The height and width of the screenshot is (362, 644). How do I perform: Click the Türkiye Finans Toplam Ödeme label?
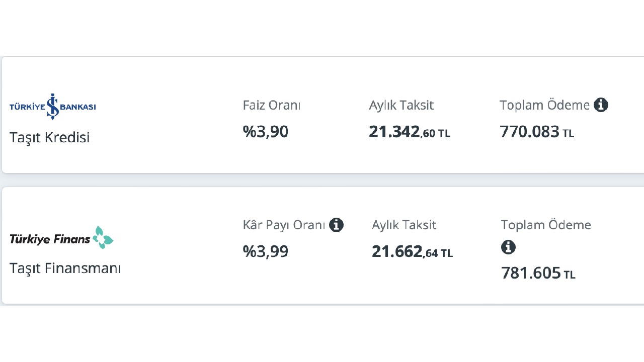click(546, 225)
